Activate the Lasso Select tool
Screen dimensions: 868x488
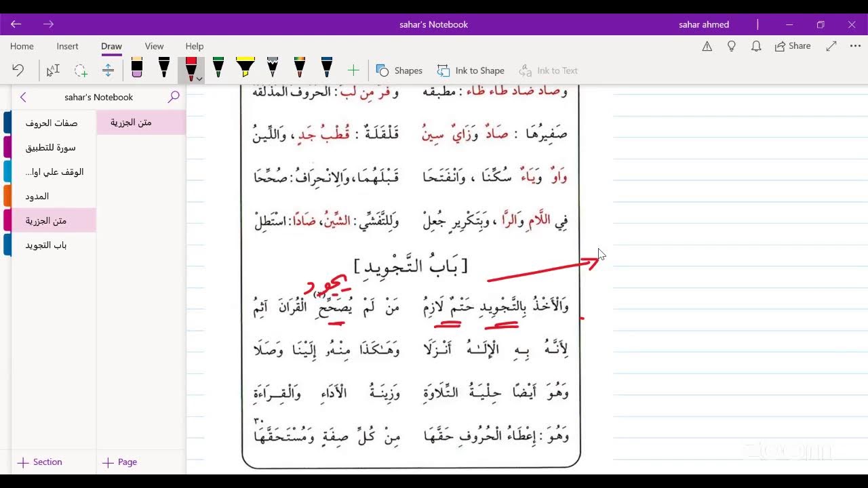(81, 70)
